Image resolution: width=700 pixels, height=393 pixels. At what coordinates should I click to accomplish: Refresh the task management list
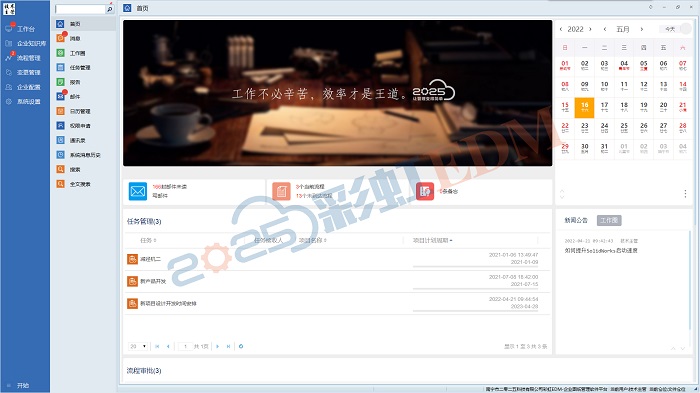point(241,346)
